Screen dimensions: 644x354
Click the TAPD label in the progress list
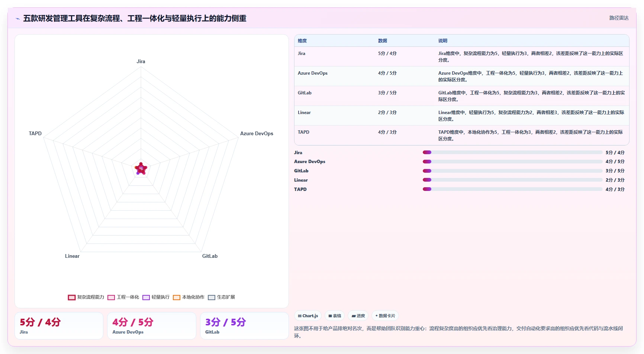pos(300,189)
